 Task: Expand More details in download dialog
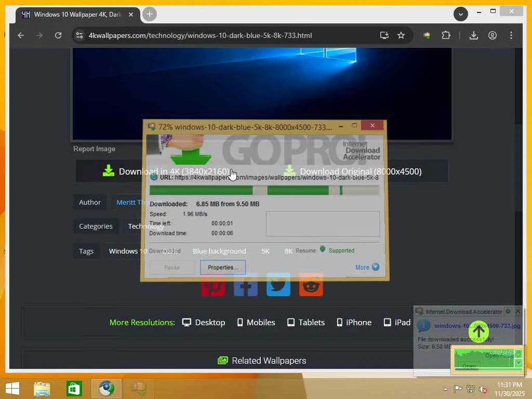click(x=367, y=268)
